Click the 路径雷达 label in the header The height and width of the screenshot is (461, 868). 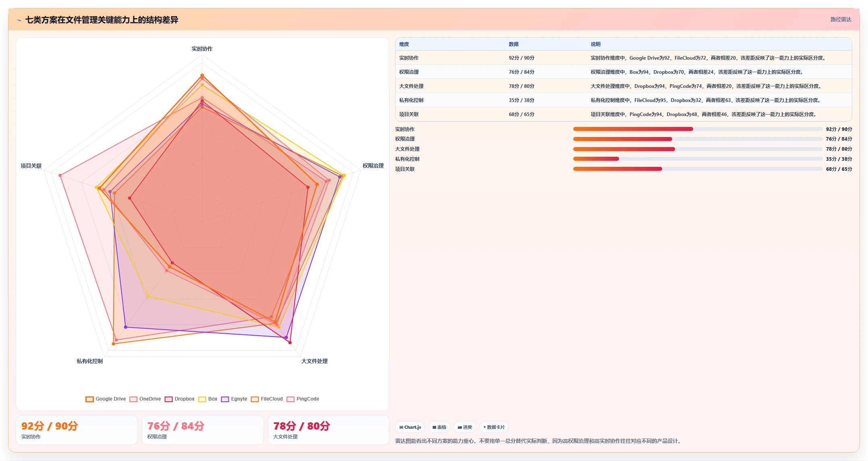point(841,19)
